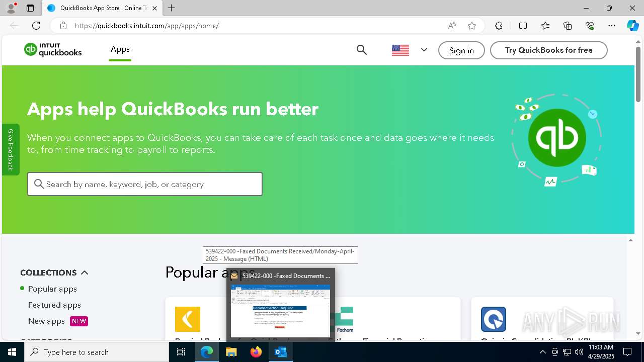This screenshot has height=362, width=644.
Task: Open the Tab actions menu icon
Action: [30, 8]
